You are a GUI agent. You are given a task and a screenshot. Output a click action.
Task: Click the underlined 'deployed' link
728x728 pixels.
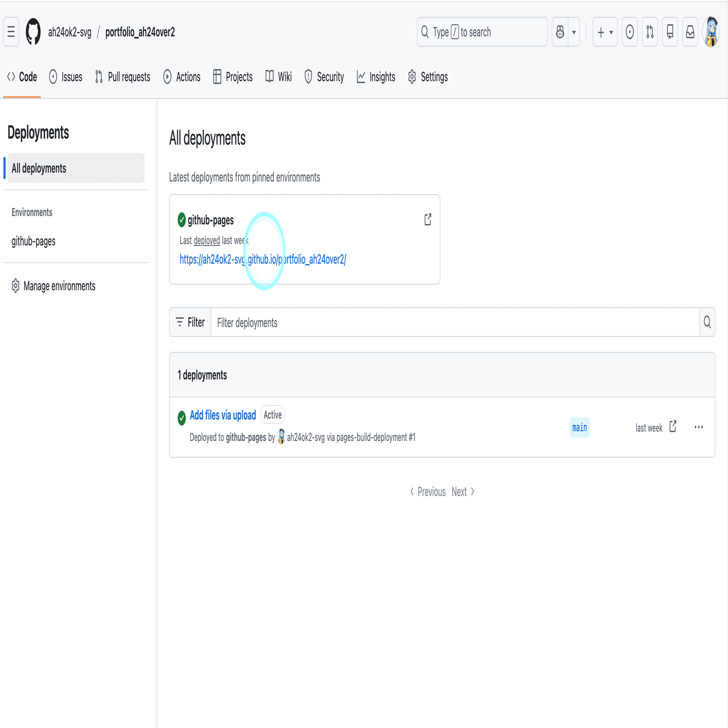[207, 240]
